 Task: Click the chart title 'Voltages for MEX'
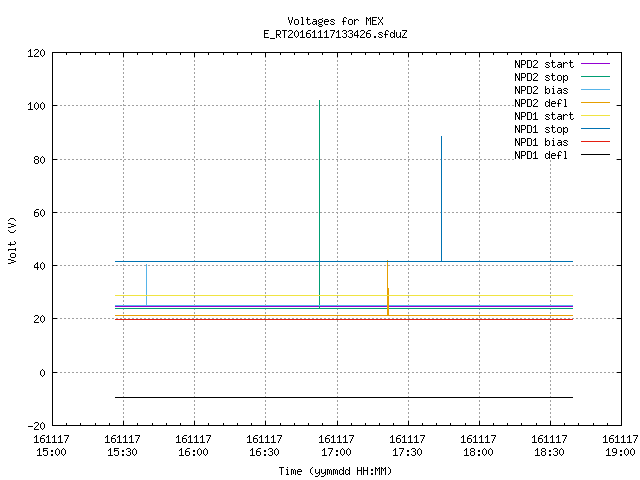tap(335, 21)
